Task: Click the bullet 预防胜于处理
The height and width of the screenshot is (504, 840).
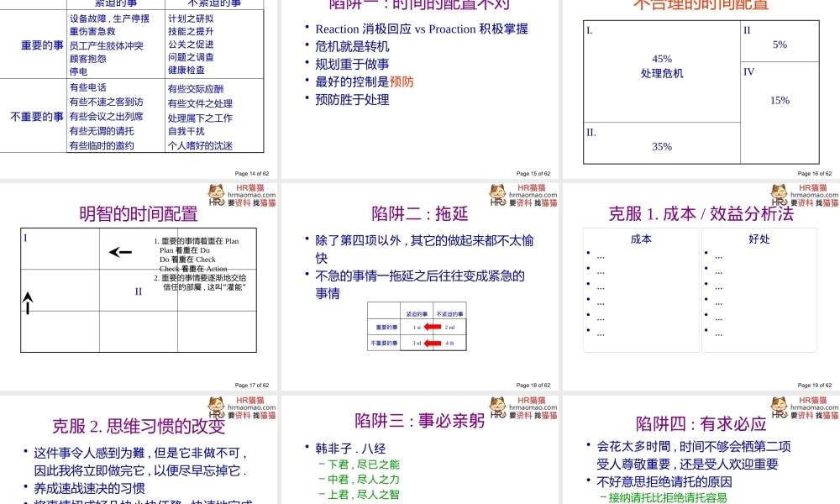Action: (x=352, y=100)
